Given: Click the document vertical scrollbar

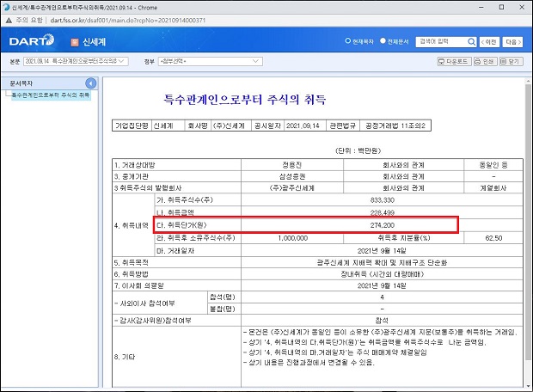Looking at the screenshot, I should [x=526, y=232].
